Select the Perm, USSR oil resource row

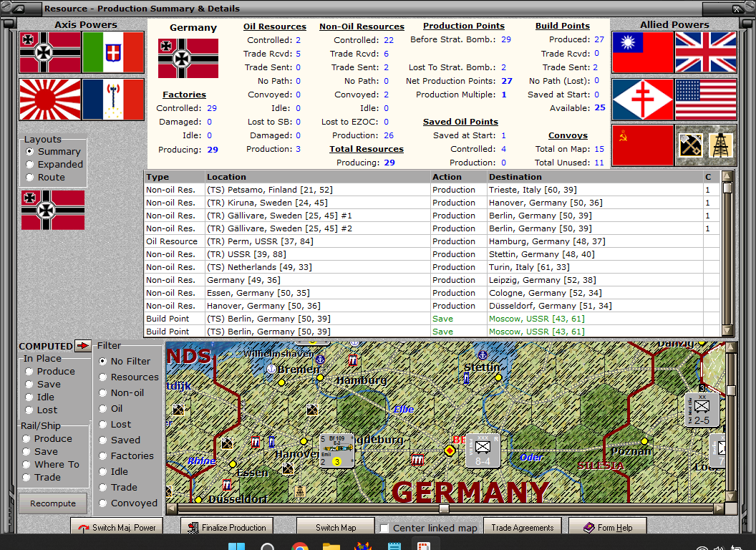pyautogui.click(x=432, y=241)
